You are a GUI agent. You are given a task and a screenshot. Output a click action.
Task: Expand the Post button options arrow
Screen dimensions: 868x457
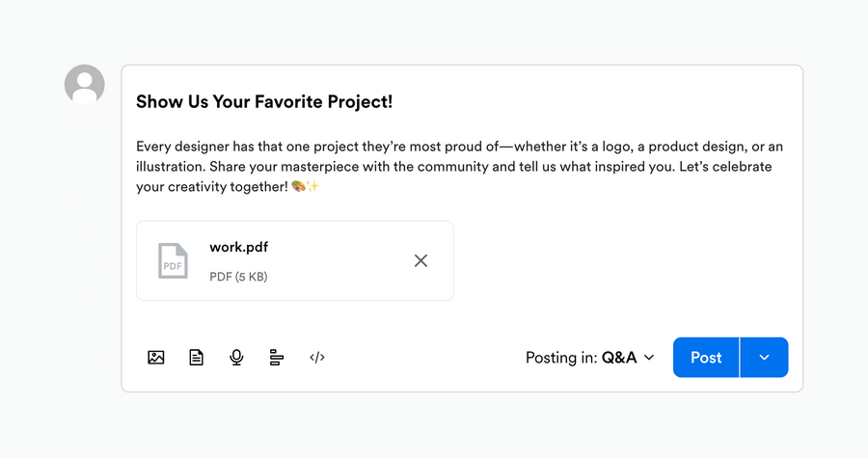tap(764, 358)
